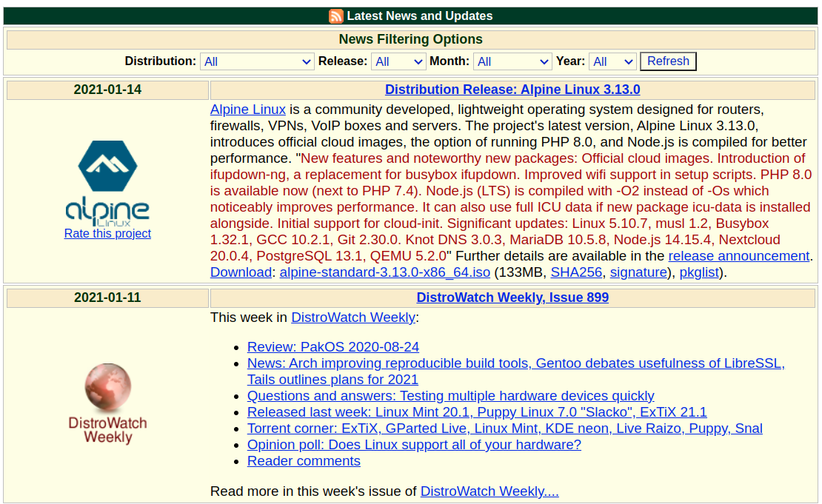Viewport: 822px width, 504px height.
Task: Open Review: PakOS 2020-08-24
Action: point(333,347)
